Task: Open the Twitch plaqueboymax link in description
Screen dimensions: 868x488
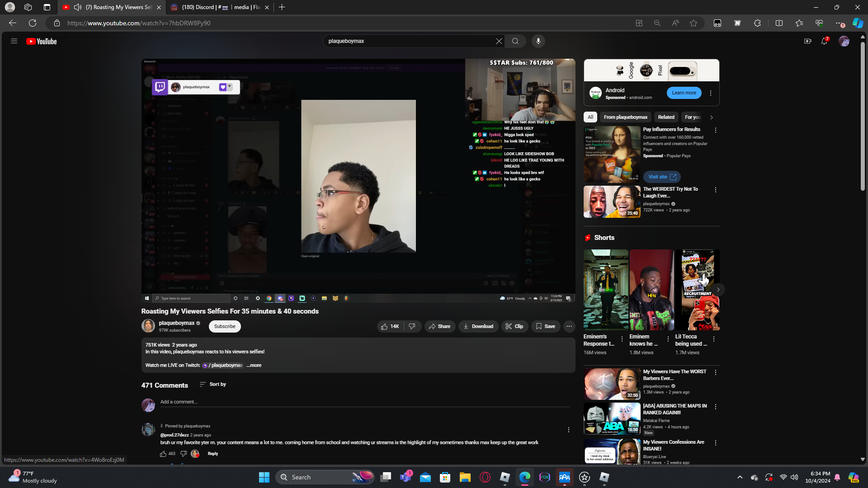Action: [x=223, y=365]
